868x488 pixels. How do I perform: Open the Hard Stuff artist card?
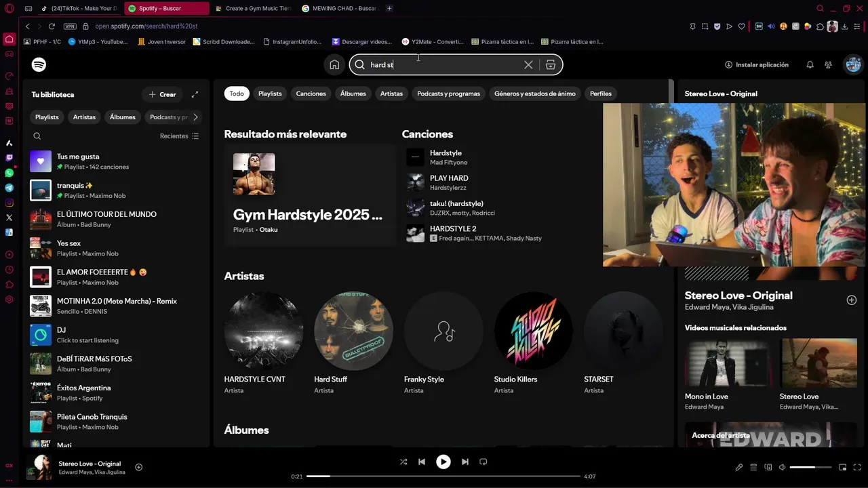[x=353, y=343]
